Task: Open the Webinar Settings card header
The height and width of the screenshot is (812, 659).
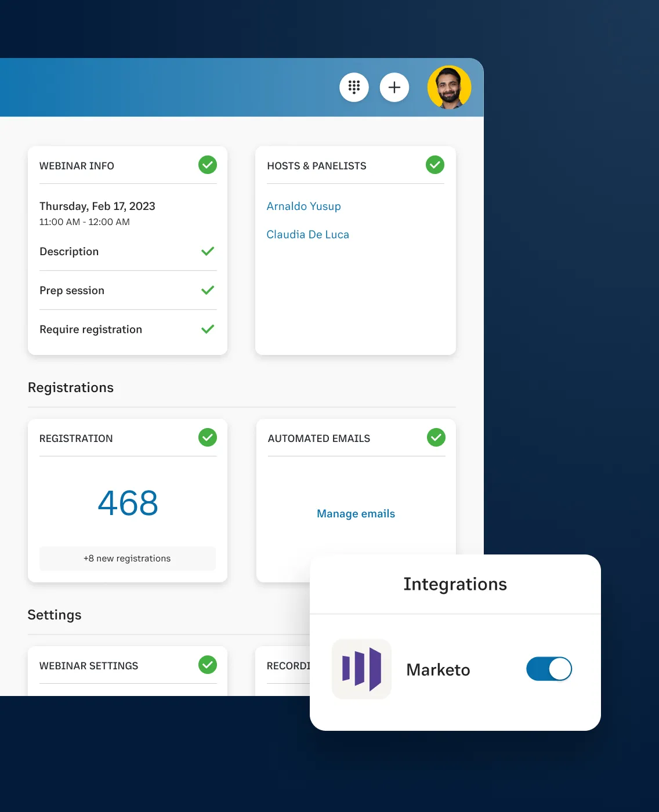Action: tap(89, 666)
